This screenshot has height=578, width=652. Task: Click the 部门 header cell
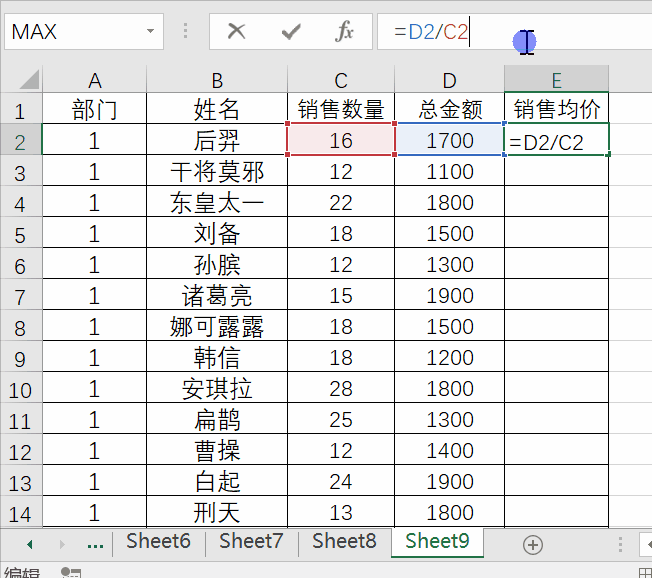click(94, 109)
